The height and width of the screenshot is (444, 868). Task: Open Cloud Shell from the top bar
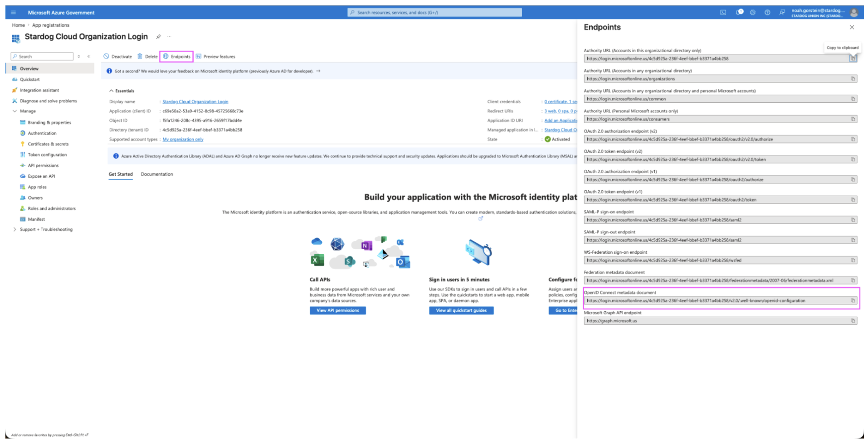pyautogui.click(x=723, y=12)
